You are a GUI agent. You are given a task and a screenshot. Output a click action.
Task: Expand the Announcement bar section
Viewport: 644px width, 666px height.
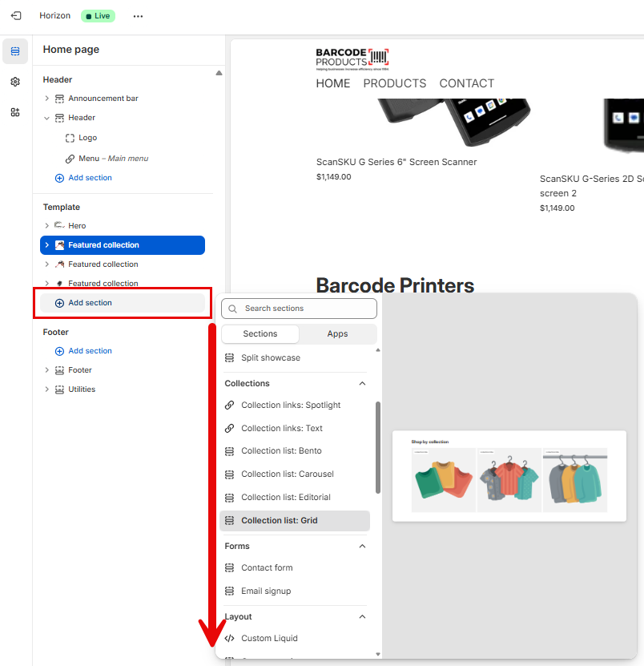(x=46, y=99)
